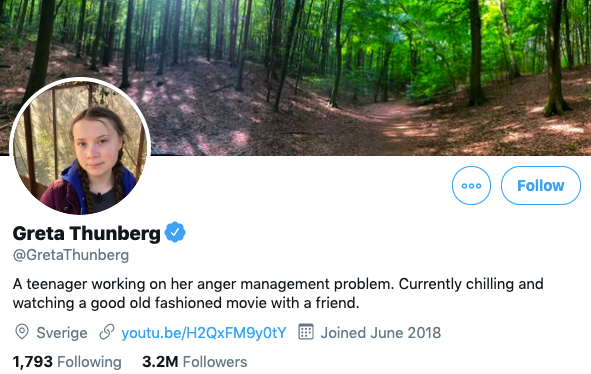Click the chain link icon

107,332
